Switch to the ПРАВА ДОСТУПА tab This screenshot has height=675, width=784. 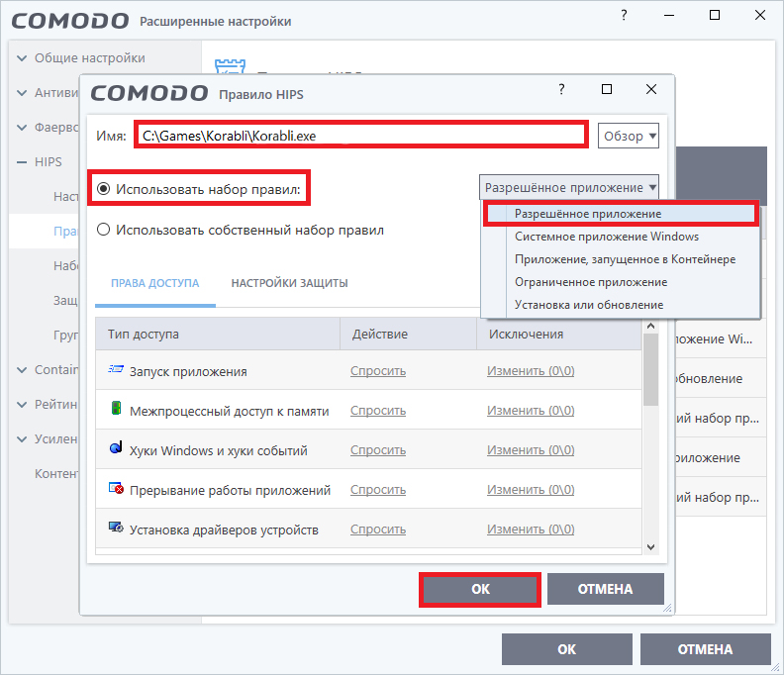pyautogui.click(x=155, y=283)
